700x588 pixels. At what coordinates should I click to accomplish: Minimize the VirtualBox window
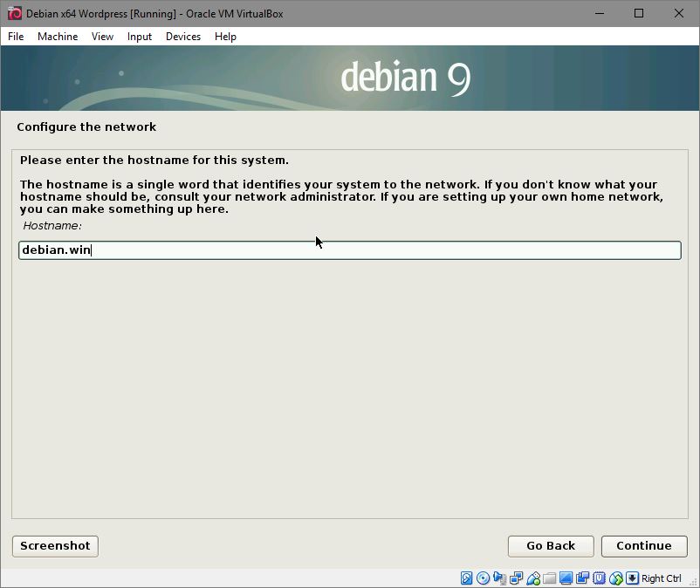click(600, 13)
